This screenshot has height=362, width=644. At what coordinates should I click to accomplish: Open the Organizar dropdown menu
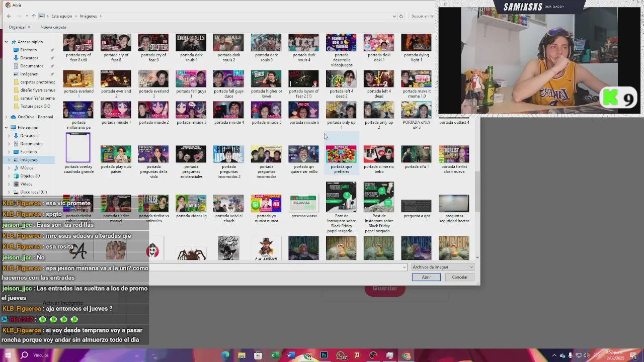[19, 27]
